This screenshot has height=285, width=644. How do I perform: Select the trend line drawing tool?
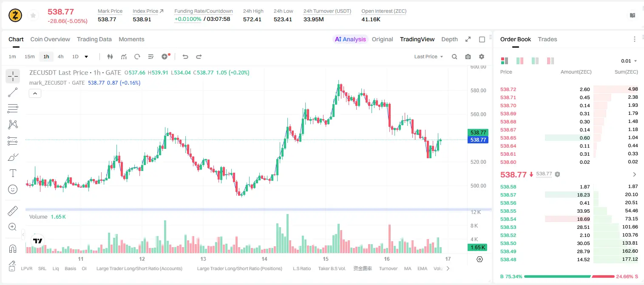[x=13, y=92]
